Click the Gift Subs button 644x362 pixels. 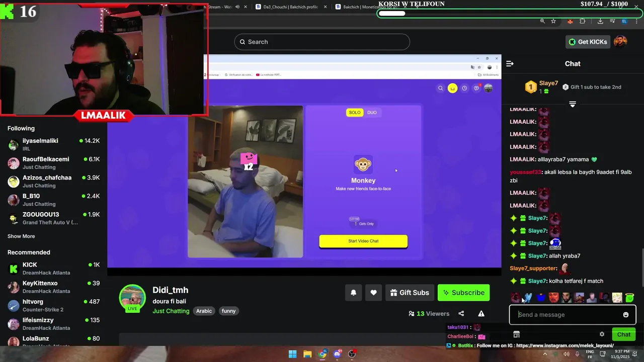(x=410, y=293)
